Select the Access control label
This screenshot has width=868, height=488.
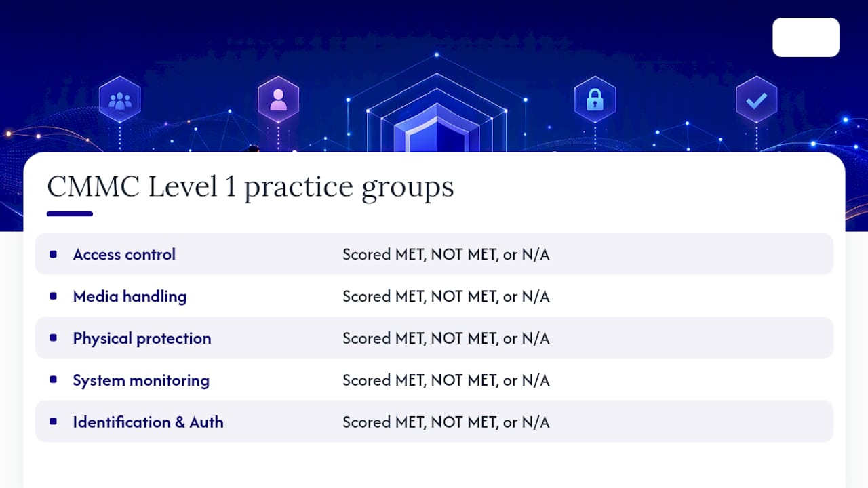pyautogui.click(x=124, y=254)
